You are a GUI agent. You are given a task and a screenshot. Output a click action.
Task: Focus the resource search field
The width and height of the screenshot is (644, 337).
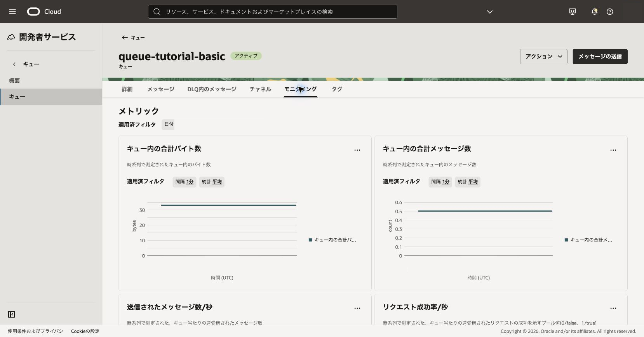273,12
